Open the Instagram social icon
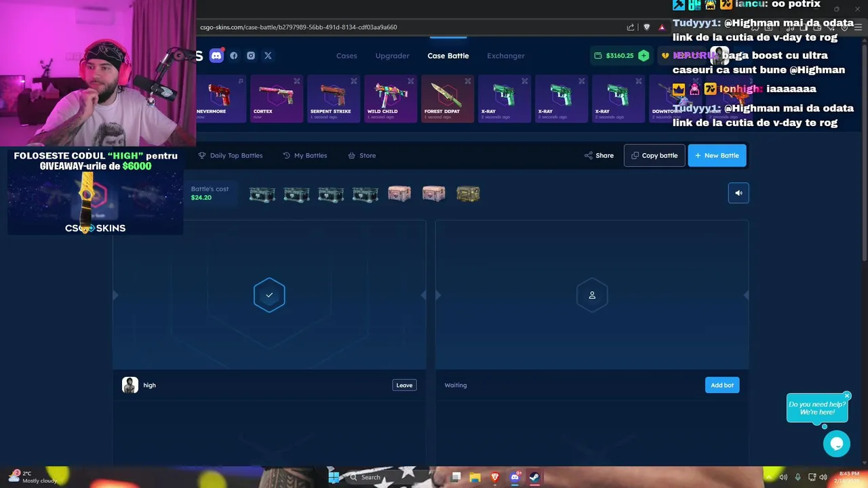Screen dimensions: 868x488 (x=251, y=56)
